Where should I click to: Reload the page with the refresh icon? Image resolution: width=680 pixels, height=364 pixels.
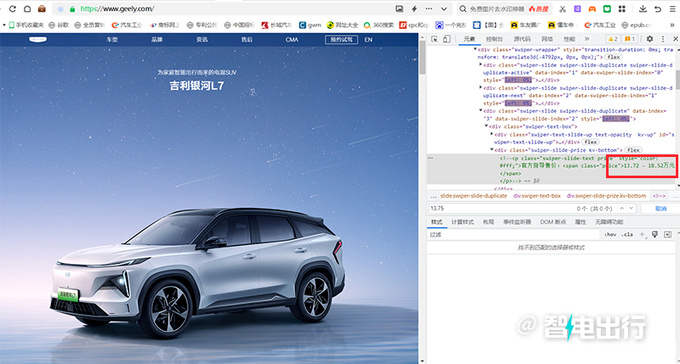(13, 9)
